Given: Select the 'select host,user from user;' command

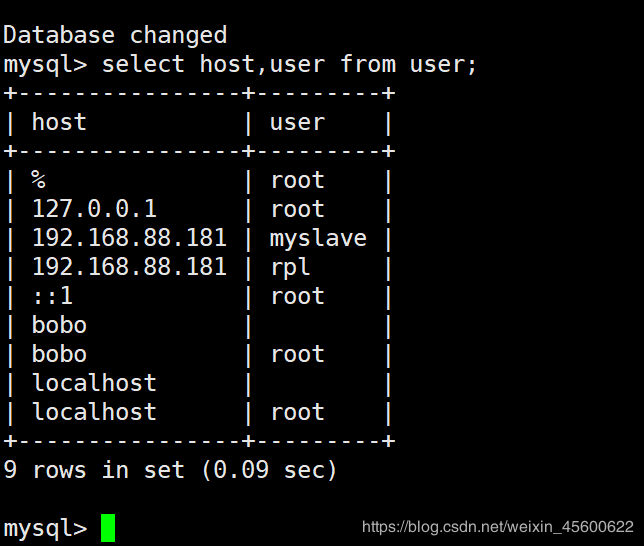Looking at the screenshot, I should pos(289,65).
